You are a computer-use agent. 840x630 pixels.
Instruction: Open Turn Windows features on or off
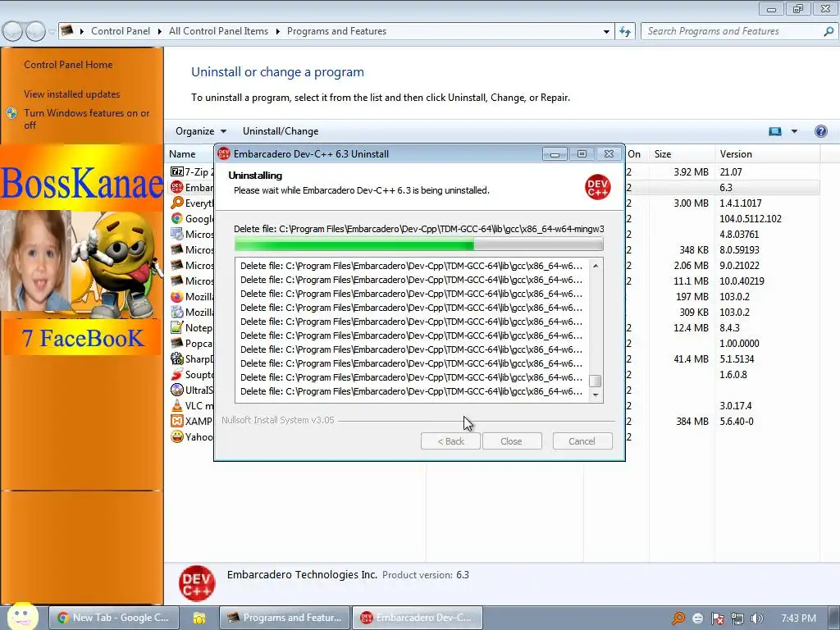pos(86,119)
